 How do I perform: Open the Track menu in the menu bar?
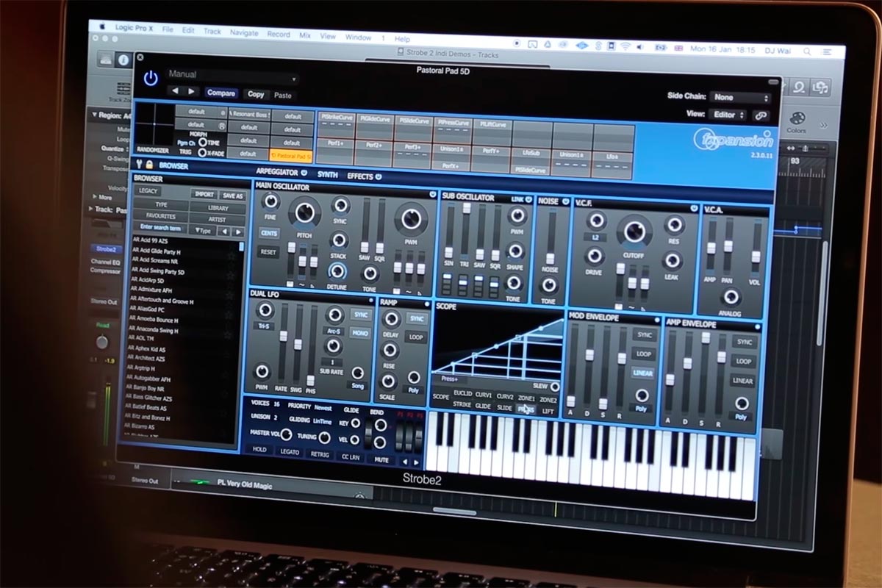212,32
